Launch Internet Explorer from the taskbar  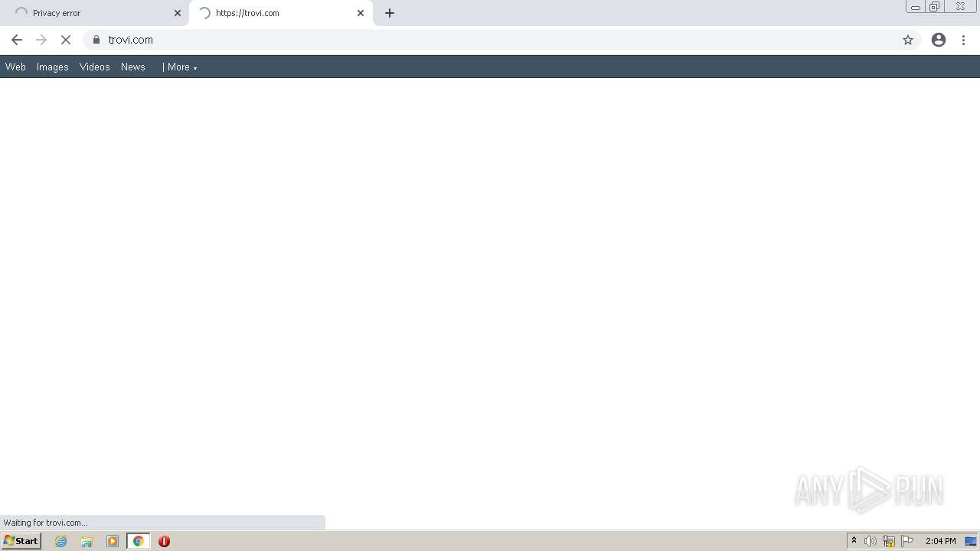61,541
